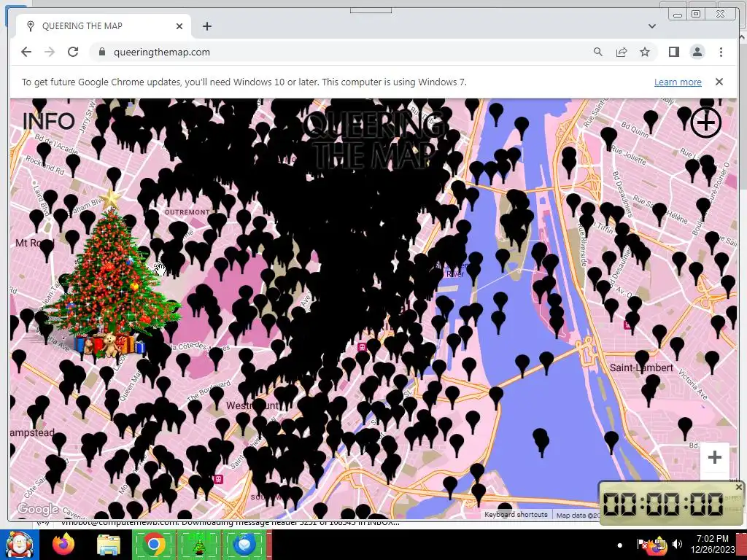Open the page zoom magnifier in the address bar
The height and width of the screenshot is (560, 747).
click(x=598, y=52)
